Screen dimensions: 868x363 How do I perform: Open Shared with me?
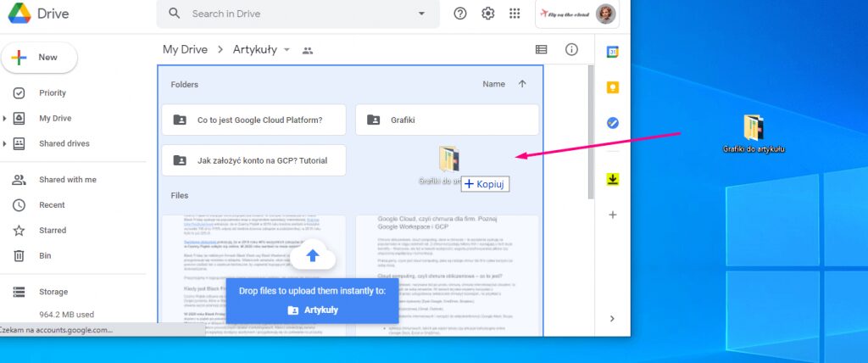pyautogui.click(x=68, y=180)
